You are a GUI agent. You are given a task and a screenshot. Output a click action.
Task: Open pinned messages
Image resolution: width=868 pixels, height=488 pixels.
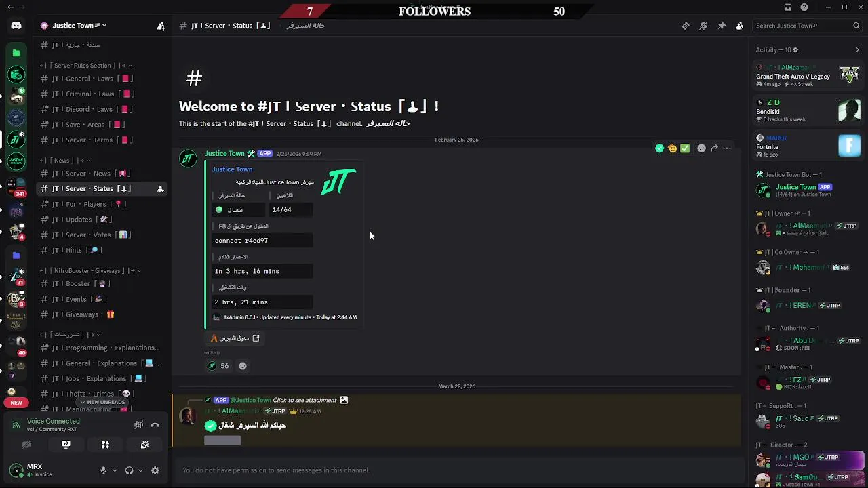coord(722,26)
